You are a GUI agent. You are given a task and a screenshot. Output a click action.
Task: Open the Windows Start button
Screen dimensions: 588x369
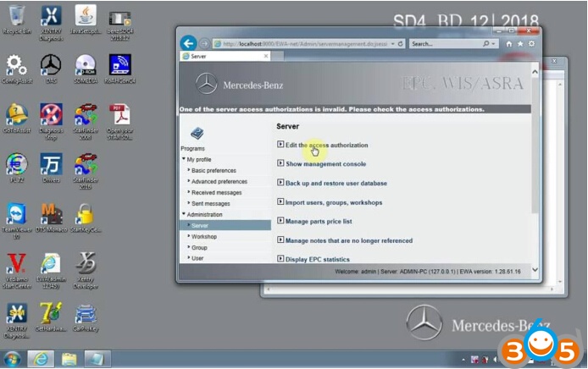(13, 359)
